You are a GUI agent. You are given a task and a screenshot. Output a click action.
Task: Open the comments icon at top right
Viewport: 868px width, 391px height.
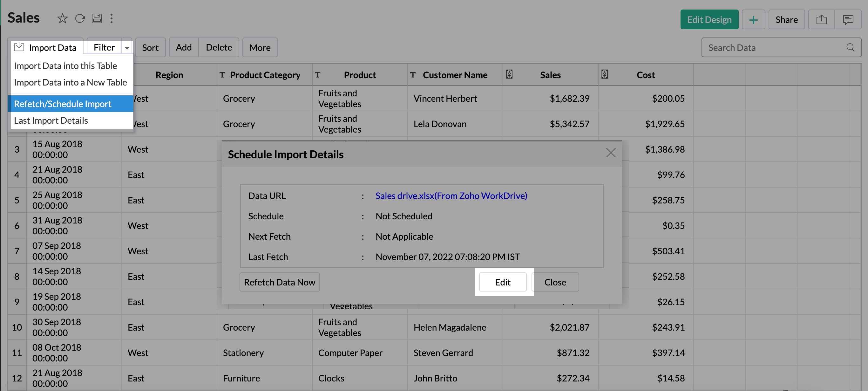click(x=848, y=20)
